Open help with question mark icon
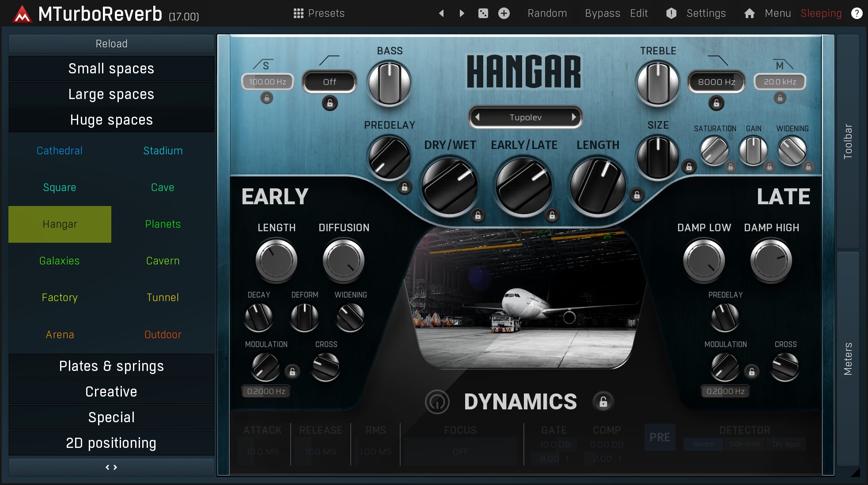 [x=857, y=13]
